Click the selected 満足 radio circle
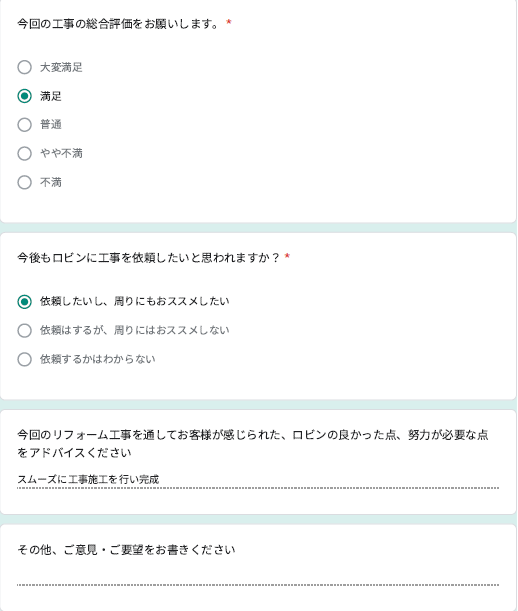The width and height of the screenshot is (518, 611). pos(25,96)
